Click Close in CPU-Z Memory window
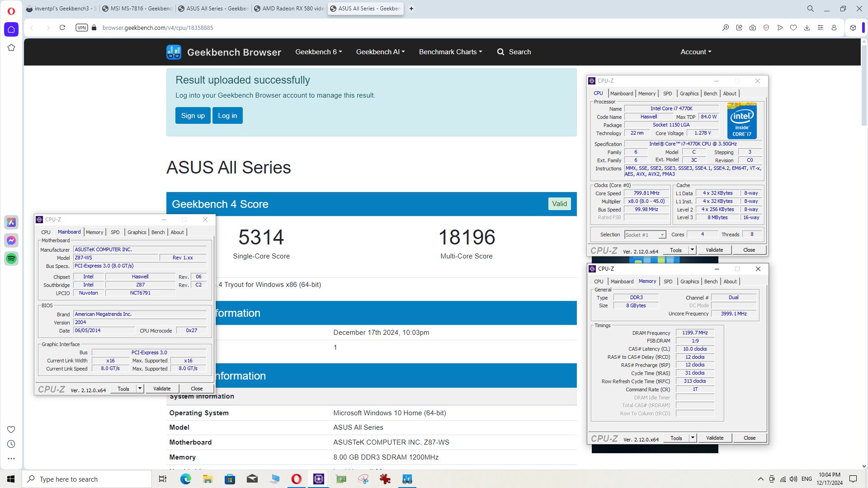The width and height of the screenshot is (868, 488). click(x=750, y=438)
